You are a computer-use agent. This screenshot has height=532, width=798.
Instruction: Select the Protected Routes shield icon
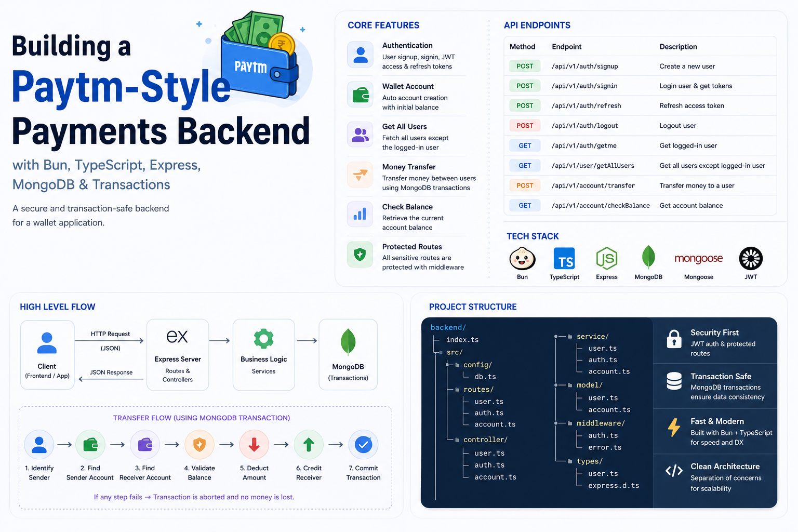360,254
